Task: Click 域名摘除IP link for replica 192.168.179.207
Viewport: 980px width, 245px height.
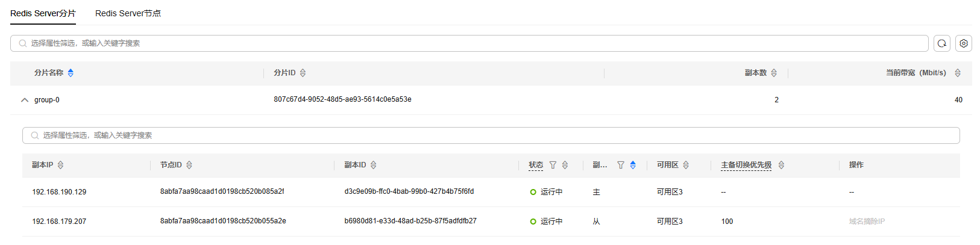Action: (867, 222)
